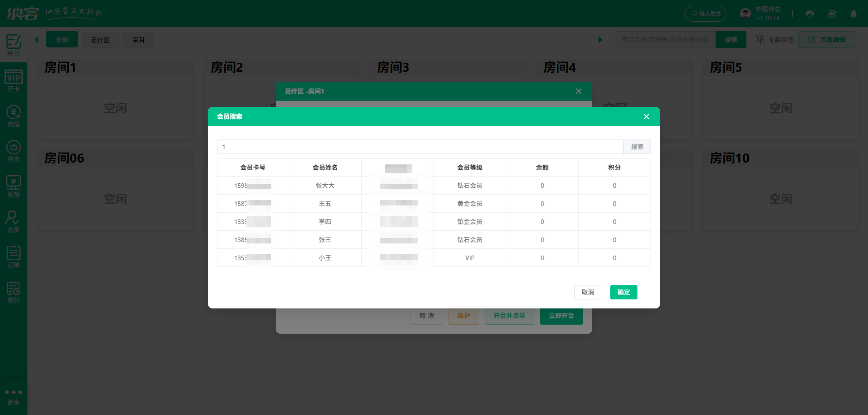Open the 会员 member icon
The width and height of the screenshot is (868, 415).
pos(14,221)
